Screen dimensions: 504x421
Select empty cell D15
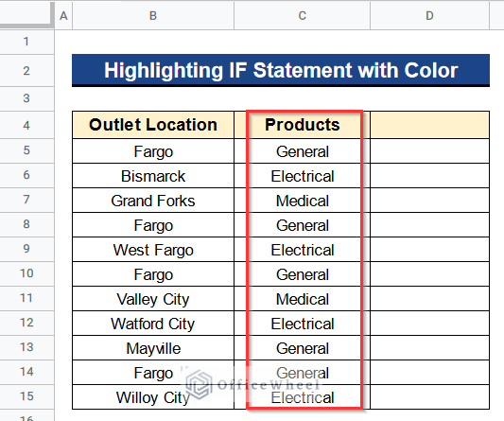(429, 397)
